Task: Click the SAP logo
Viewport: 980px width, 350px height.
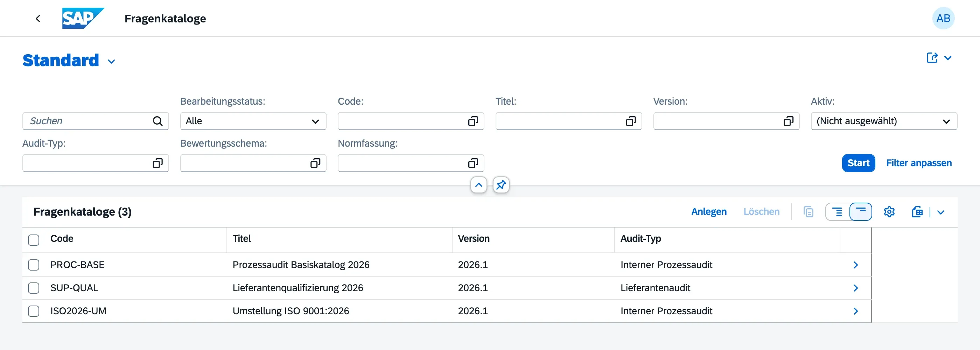Action: coord(83,18)
